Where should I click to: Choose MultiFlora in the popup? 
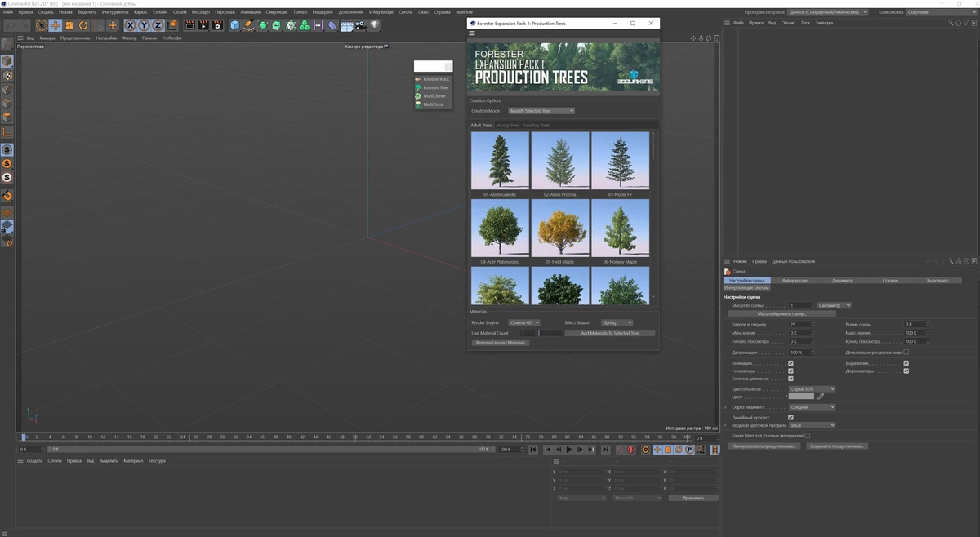(433, 104)
